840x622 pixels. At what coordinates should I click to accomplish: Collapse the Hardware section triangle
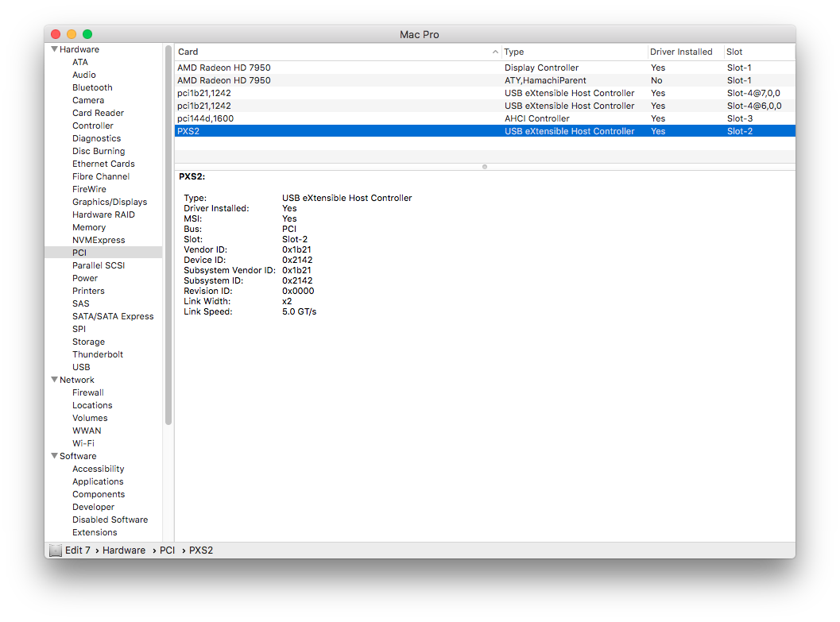tap(54, 49)
